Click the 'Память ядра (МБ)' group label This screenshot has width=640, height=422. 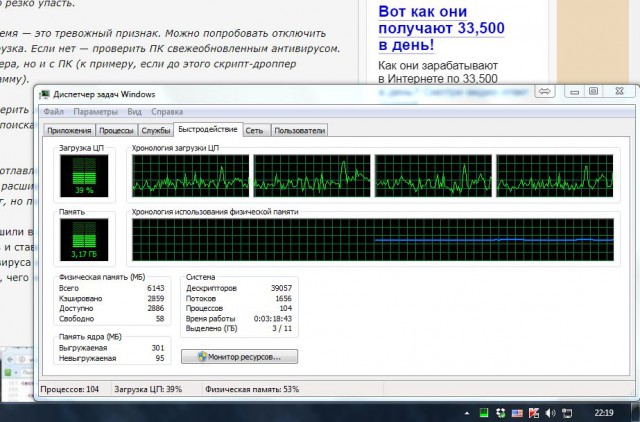(90, 337)
